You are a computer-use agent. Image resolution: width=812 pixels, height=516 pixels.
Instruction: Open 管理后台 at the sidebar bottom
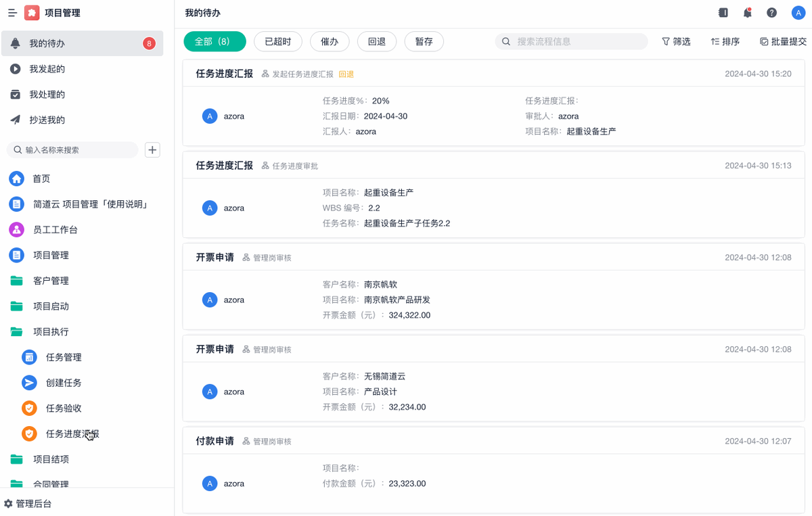pyautogui.click(x=33, y=504)
